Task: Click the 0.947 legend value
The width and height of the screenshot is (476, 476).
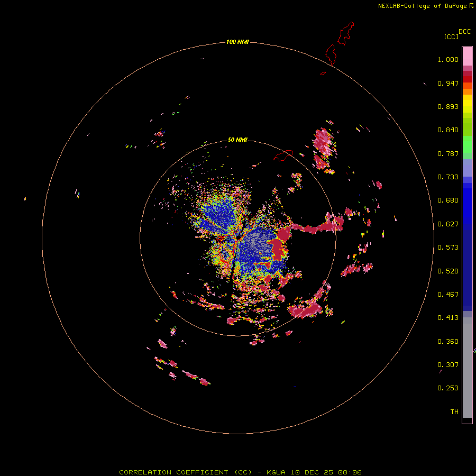Action: pos(448,83)
